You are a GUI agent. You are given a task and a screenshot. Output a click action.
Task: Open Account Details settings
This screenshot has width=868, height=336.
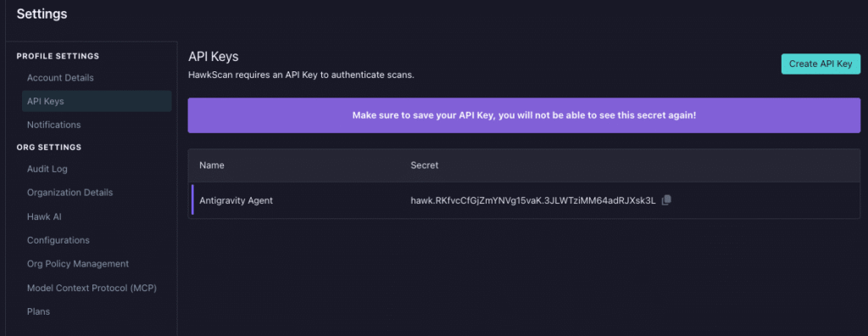coord(60,77)
